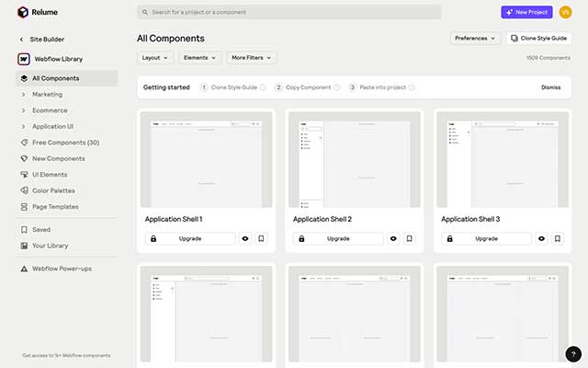Viewport: 588px width, 368px height.
Task: Expand the Marketing category chevron
Action: [24, 94]
